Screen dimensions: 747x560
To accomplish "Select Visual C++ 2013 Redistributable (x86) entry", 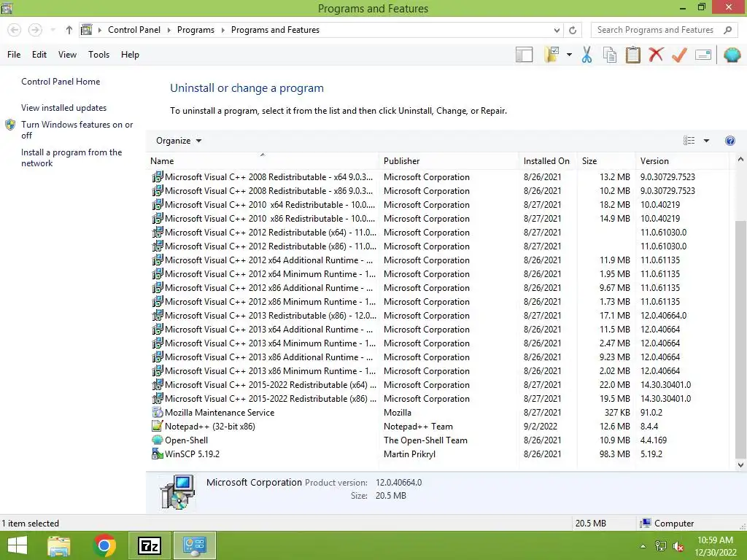I will [x=438, y=315].
